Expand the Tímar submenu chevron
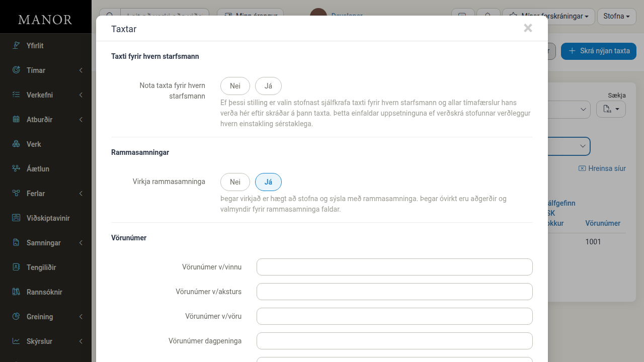The height and width of the screenshot is (362, 644). (x=81, y=70)
